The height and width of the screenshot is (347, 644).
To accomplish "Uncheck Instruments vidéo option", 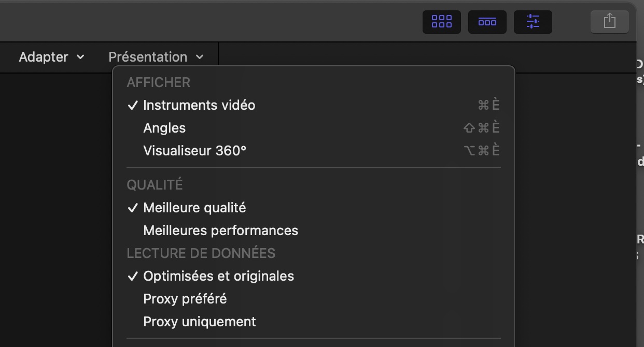I will click(314, 105).
